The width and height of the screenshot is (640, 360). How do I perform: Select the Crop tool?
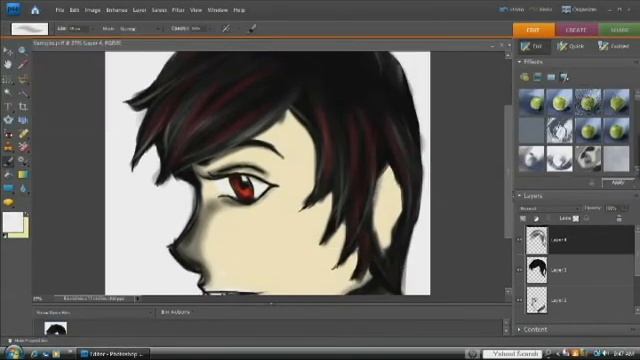[x=23, y=107]
